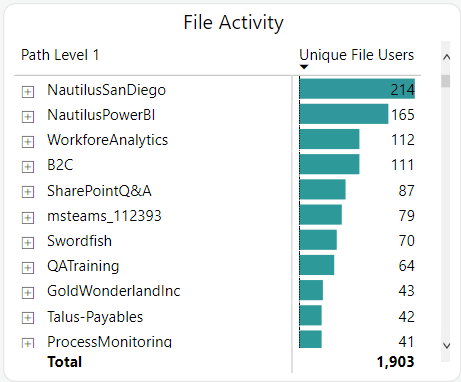The height and width of the screenshot is (382, 461).
Task: Click the Path Level 1 column header
Action: tap(60, 55)
